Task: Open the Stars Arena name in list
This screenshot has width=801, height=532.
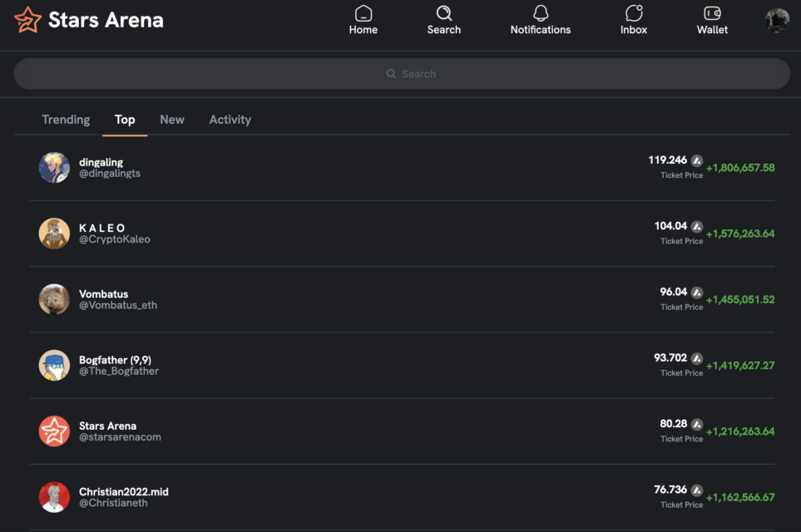Action: 108,426
